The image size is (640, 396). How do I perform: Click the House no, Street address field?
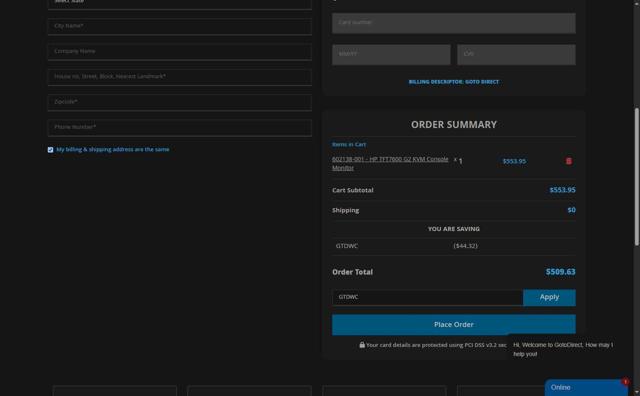(x=180, y=77)
